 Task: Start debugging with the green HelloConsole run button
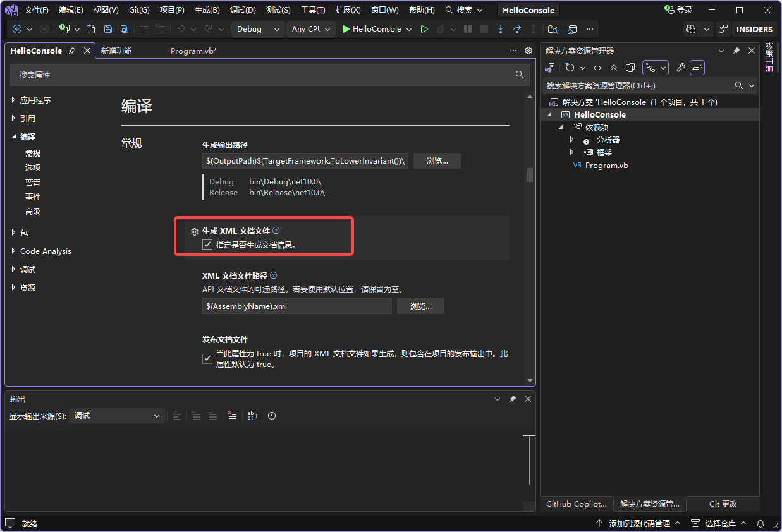[372, 29]
